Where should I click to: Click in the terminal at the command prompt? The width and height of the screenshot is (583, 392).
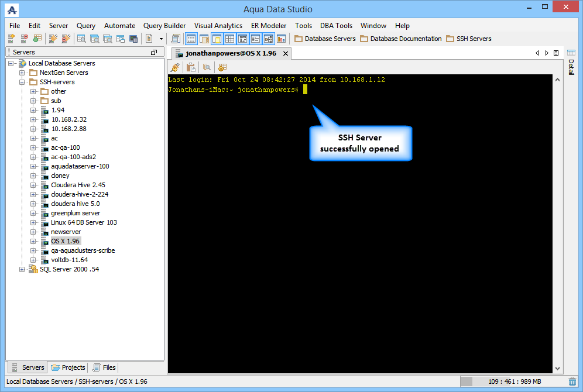coord(306,90)
